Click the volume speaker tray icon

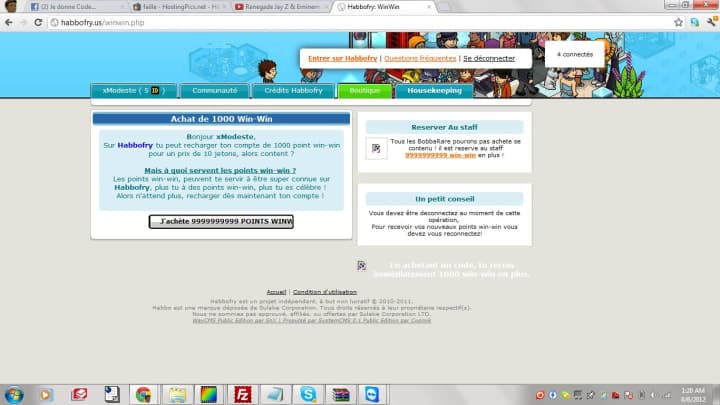[x=653, y=395]
